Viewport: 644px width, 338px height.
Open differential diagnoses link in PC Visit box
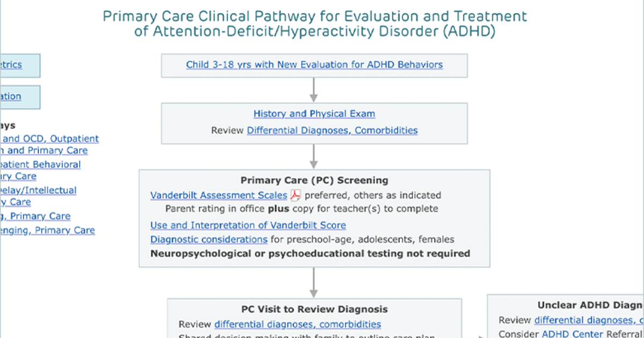(x=298, y=325)
